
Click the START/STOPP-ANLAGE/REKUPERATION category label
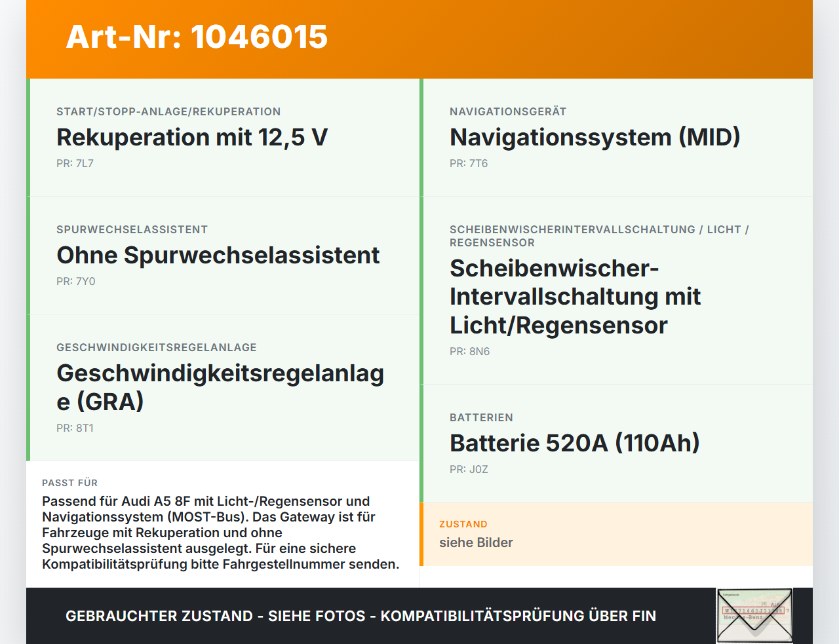pyautogui.click(x=168, y=111)
